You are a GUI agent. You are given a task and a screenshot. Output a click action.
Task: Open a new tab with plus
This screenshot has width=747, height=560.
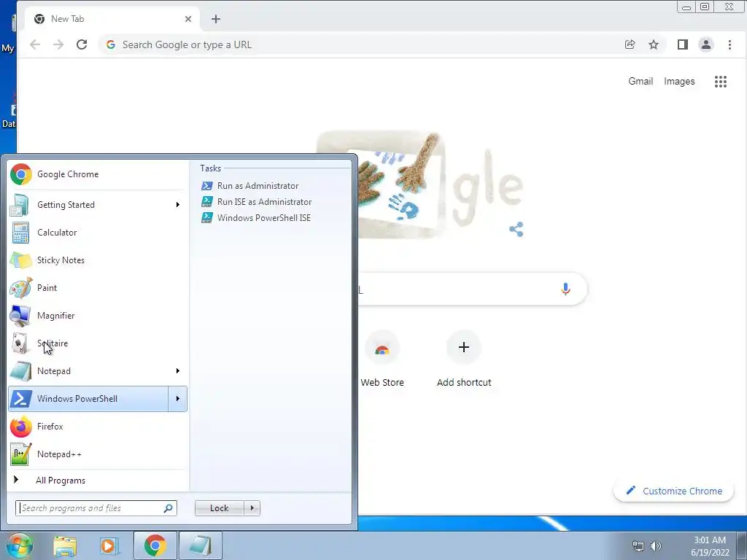tap(216, 19)
